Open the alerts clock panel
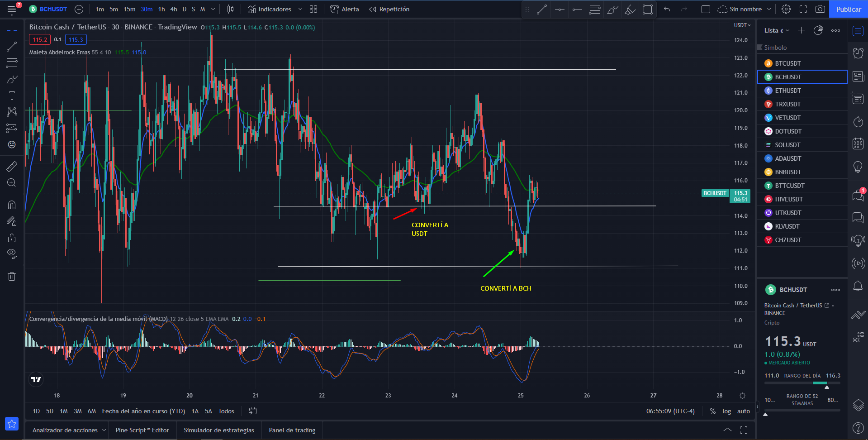 858,53
